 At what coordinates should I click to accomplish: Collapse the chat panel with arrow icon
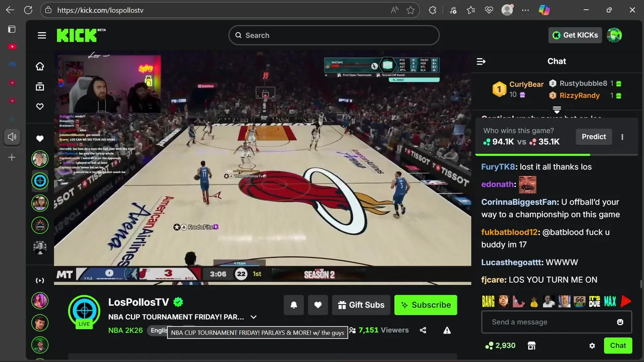coord(481,61)
